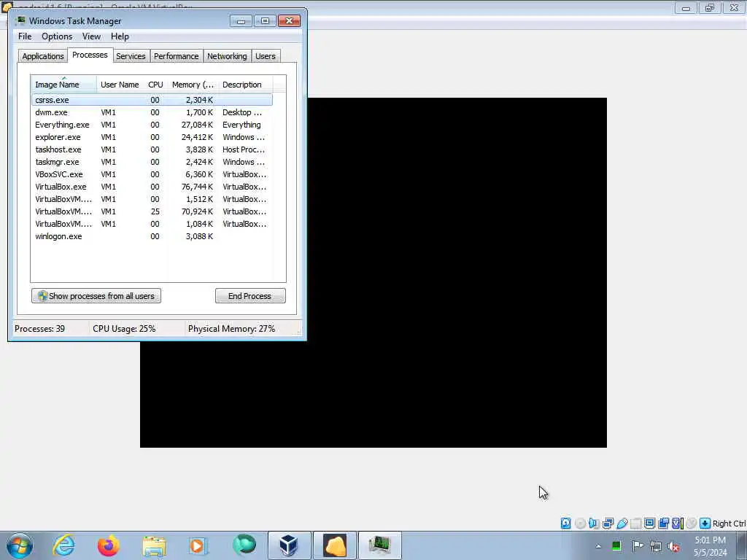
Task: Click the Task Manager CPU meter tray icon
Action: (x=616, y=545)
